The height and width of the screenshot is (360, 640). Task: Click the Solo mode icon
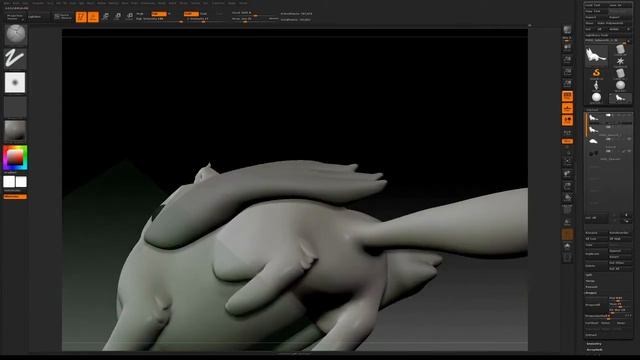(x=567, y=247)
